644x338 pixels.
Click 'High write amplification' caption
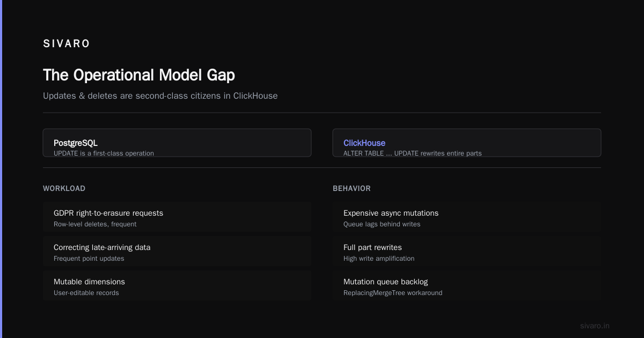379,259
